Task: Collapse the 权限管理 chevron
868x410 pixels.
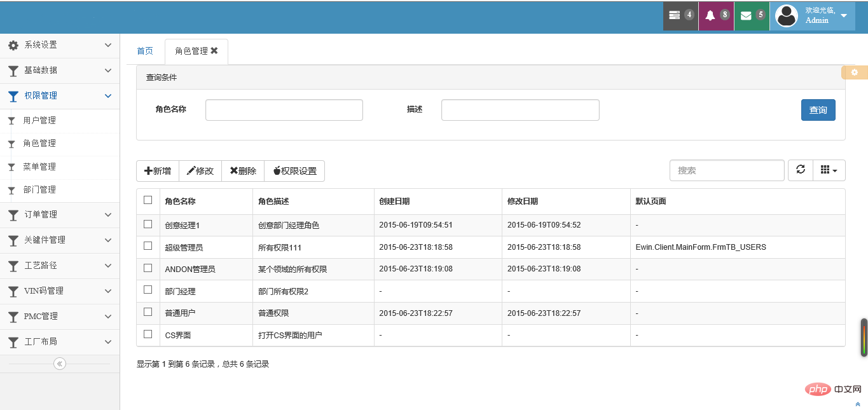Action: [108, 96]
